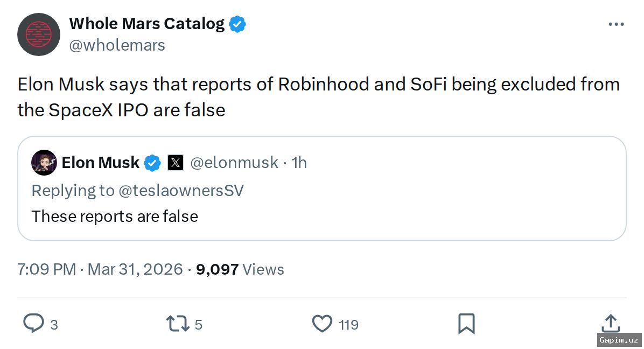Click Whole Mars Catalog's profile avatar
644x349 pixels.
(x=38, y=34)
